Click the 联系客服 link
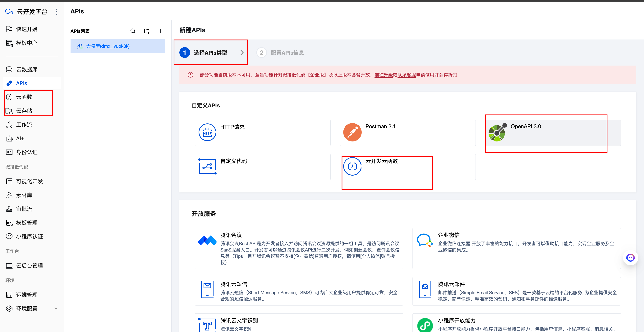Viewport: 644px width, 332px height. pyautogui.click(x=407, y=75)
